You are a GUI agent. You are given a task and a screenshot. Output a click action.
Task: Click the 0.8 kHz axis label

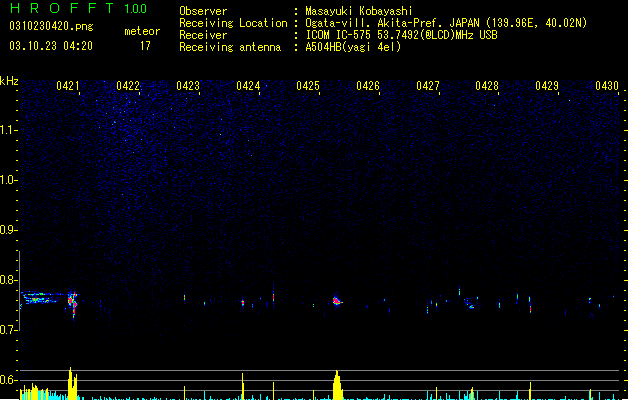tap(9, 280)
